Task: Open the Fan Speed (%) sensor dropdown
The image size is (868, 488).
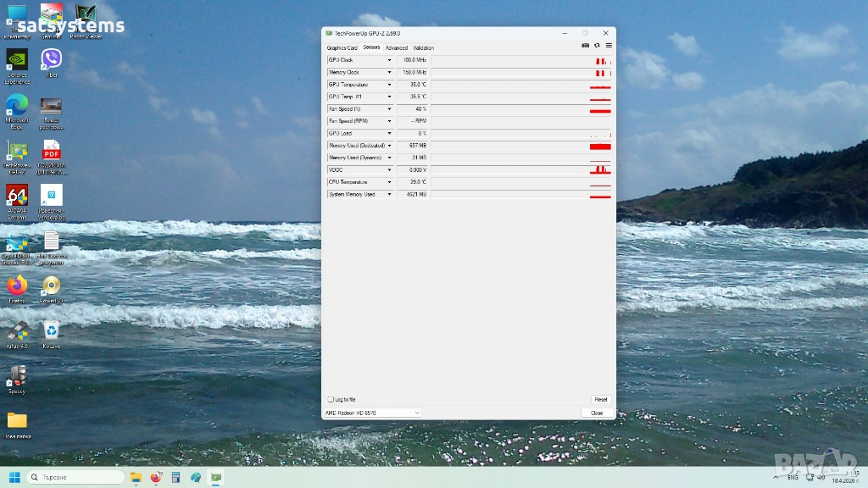Action: (x=389, y=109)
